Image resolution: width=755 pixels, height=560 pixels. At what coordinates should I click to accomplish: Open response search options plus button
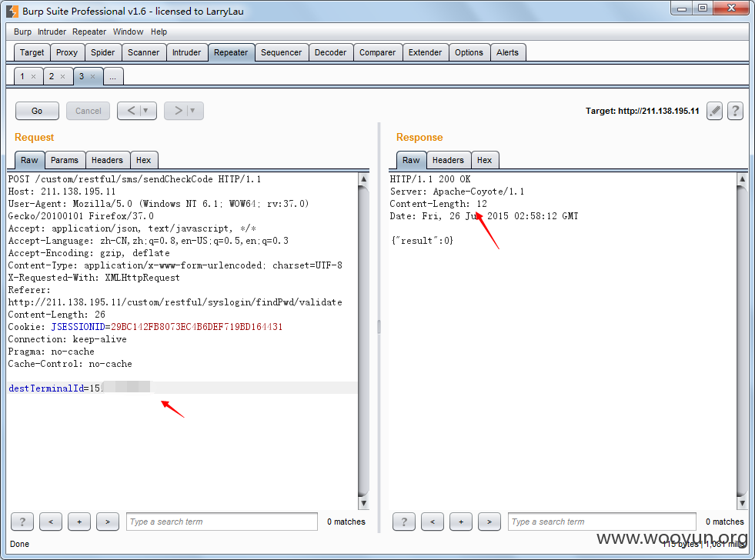461,522
